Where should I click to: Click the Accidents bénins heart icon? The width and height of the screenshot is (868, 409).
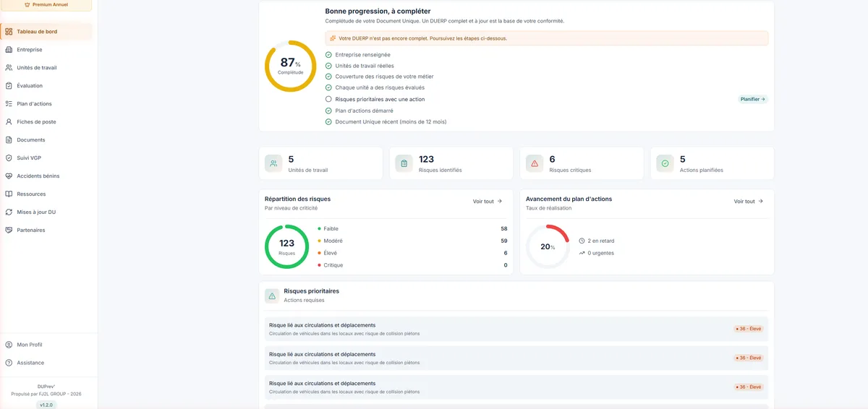(9, 176)
